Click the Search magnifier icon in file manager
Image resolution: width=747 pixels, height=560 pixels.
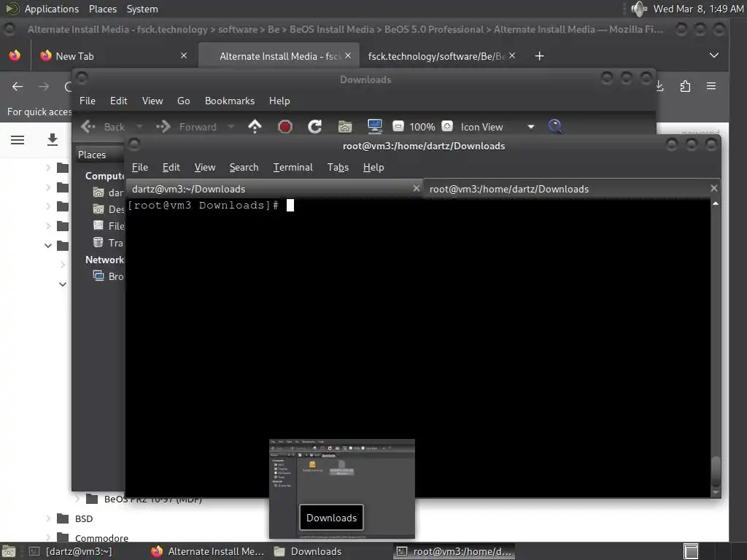(555, 126)
